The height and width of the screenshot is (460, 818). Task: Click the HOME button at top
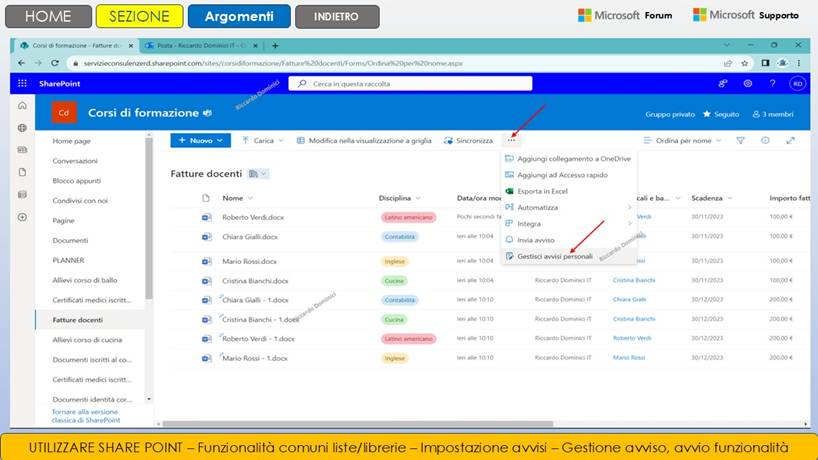coord(48,16)
